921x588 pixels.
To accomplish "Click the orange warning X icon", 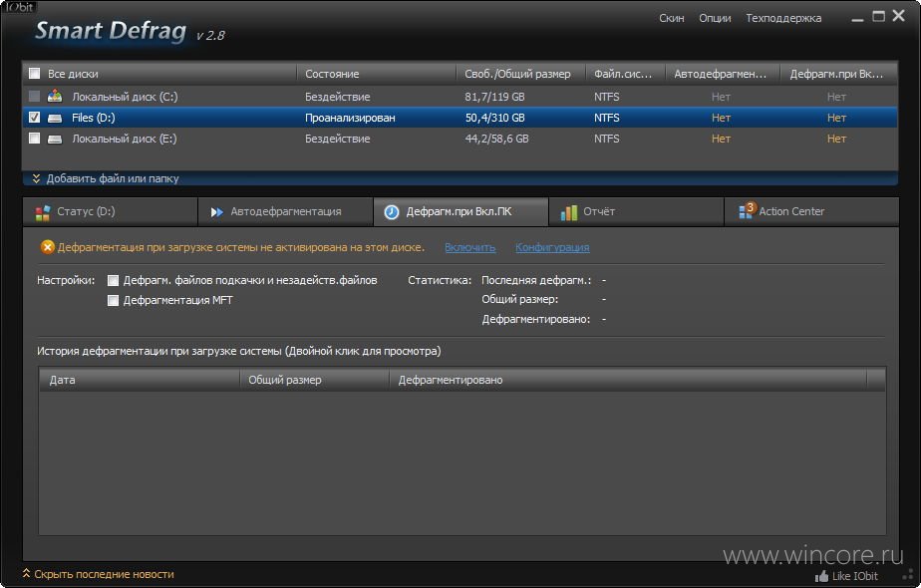I will 47,247.
